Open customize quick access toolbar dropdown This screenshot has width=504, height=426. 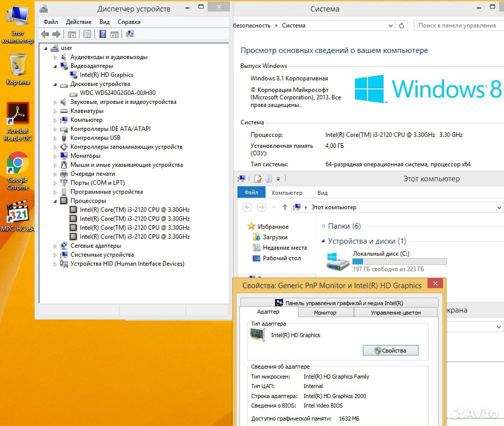[278, 179]
